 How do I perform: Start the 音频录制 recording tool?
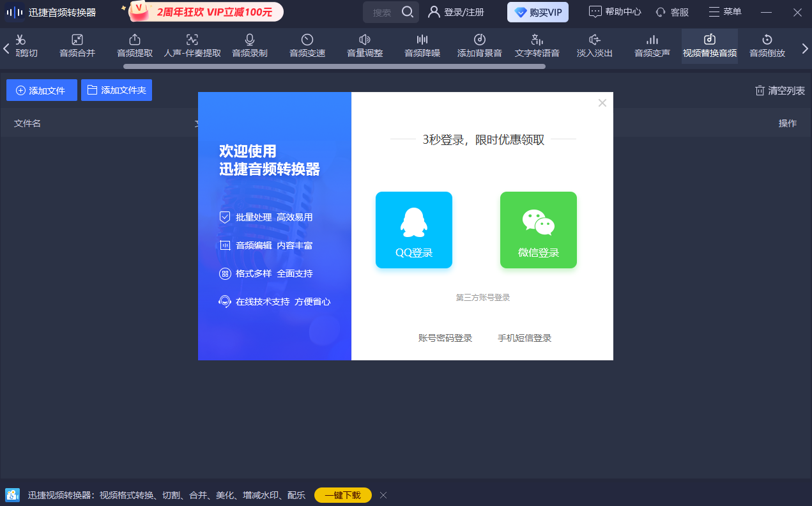[249, 45]
